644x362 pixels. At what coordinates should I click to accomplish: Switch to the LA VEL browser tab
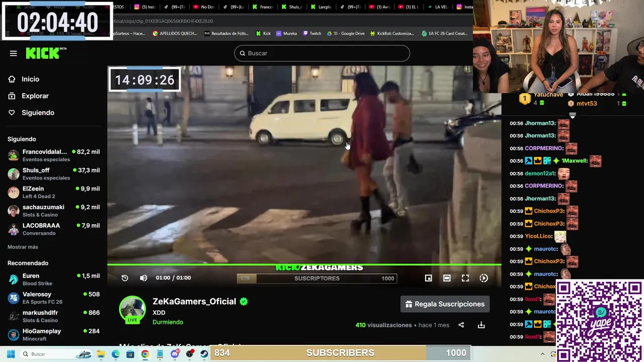[x=439, y=7]
